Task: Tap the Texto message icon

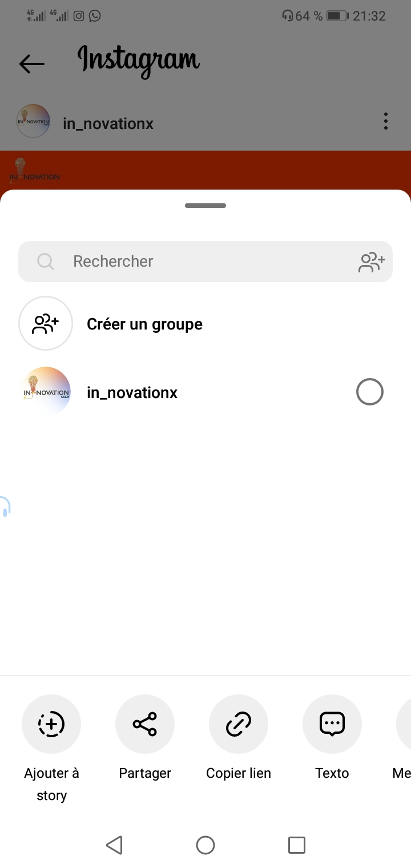Action: point(332,724)
